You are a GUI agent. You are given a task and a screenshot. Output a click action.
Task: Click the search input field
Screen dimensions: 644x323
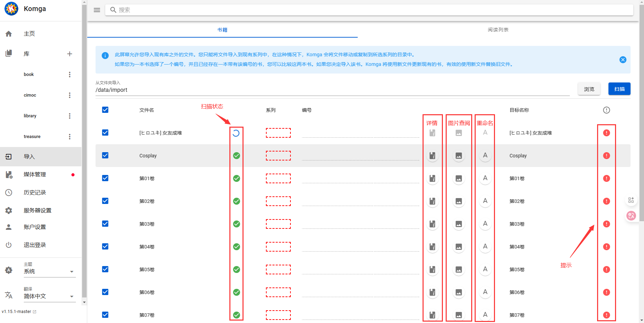(x=369, y=10)
